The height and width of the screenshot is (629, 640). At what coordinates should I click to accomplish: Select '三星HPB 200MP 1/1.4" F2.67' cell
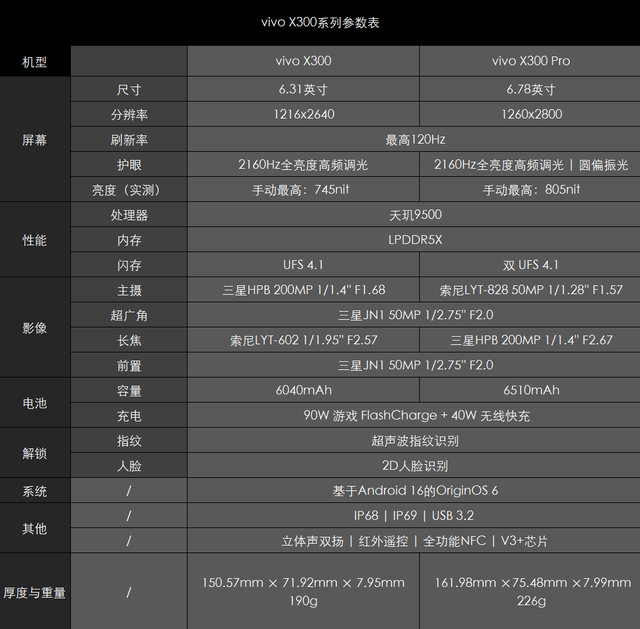530,340
